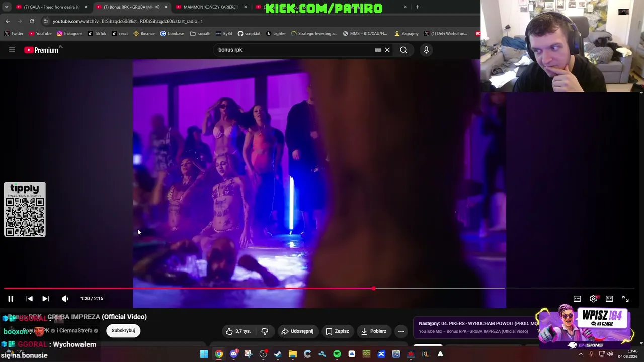The image size is (644, 362).
Task: Click the YouTube URL in the address bar
Action: pos(128,21)
